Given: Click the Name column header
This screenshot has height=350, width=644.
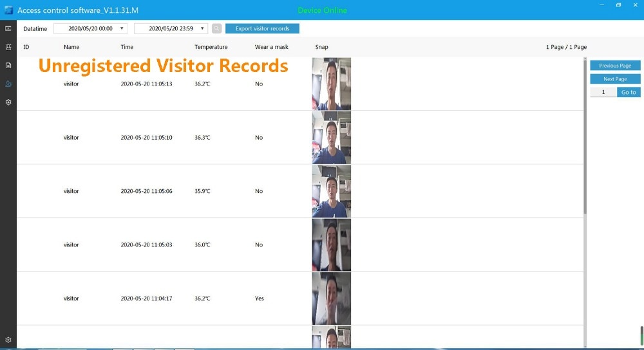Looking at the screenshot, I should pyautogui.click(x=71, y=47).
